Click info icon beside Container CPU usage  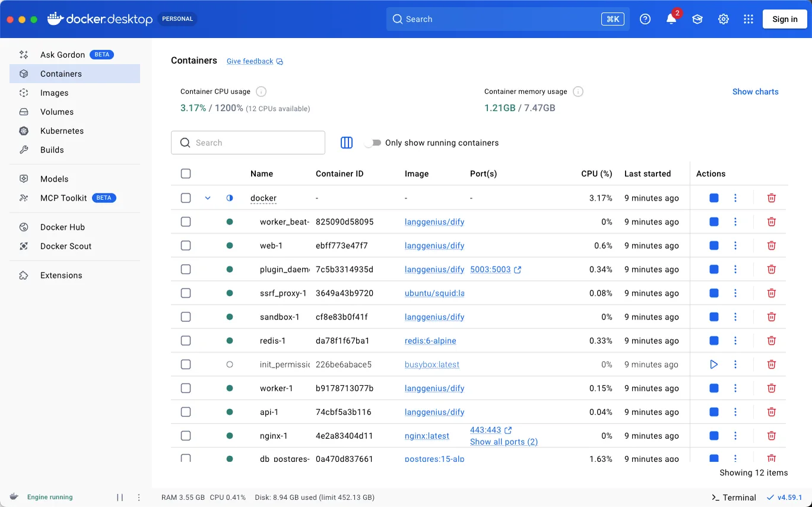[x=261, y=91]
